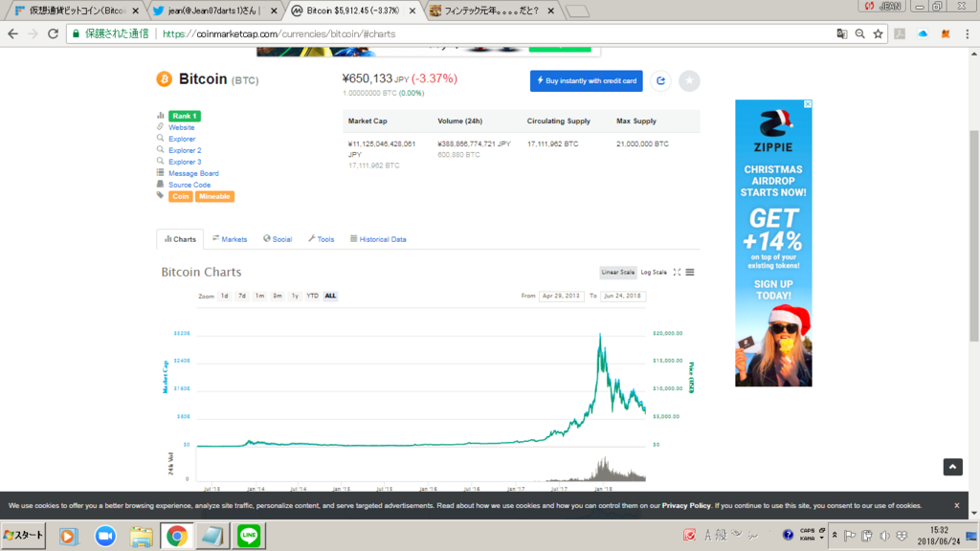Switch to the フィンテック元年 browser tab
Viewport: 980px width, 551px height.
pyautogui.click(x=493, y=11)
